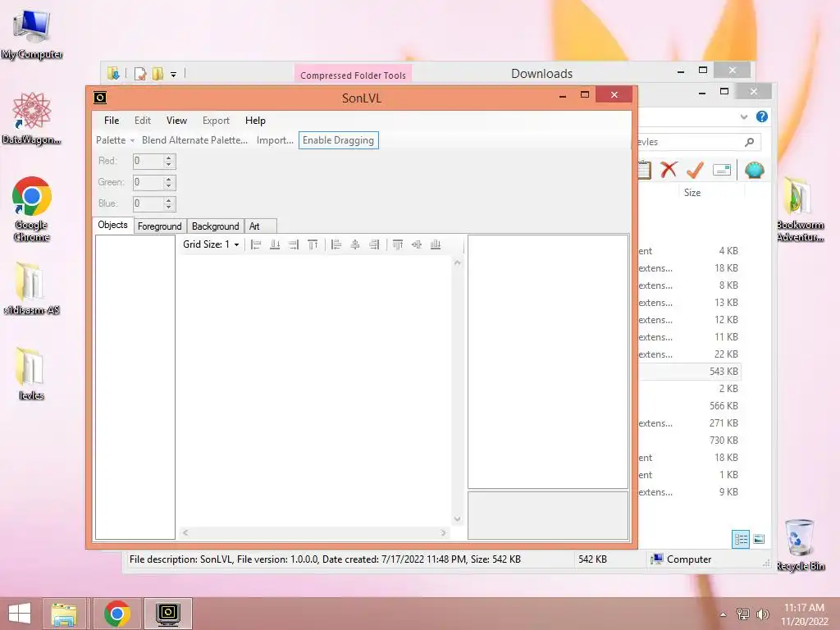The image size is (840, 630).
Task: Select the DataWagon desktop shortcut
Action: coord(32,118)
